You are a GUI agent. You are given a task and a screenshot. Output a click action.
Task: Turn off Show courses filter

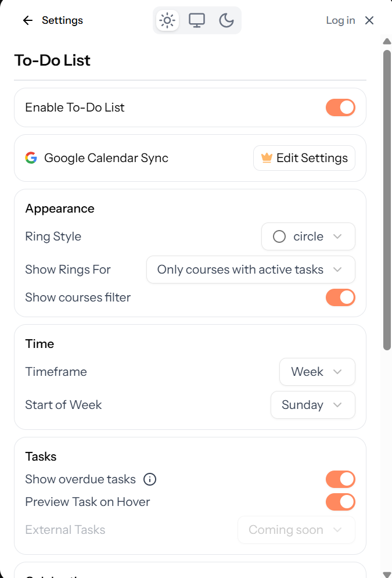[340, 297]
